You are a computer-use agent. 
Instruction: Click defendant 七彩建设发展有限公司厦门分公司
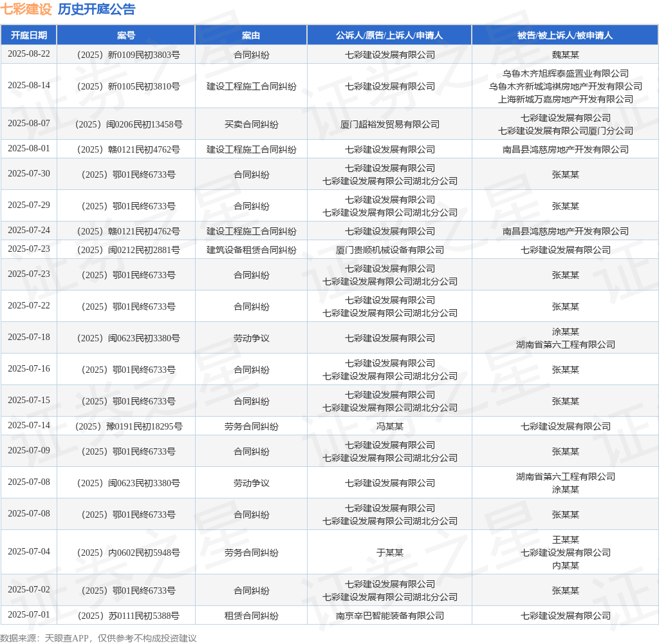click(565, 131)
